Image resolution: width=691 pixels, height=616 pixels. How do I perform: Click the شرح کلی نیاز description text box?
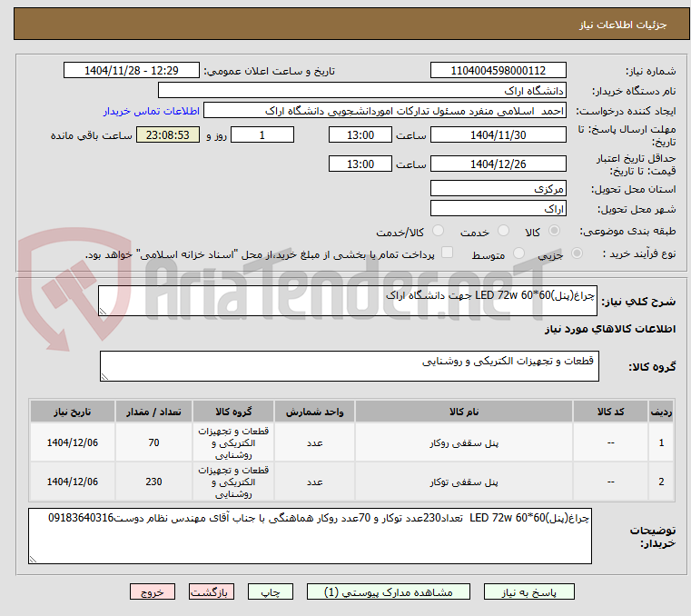348,301
